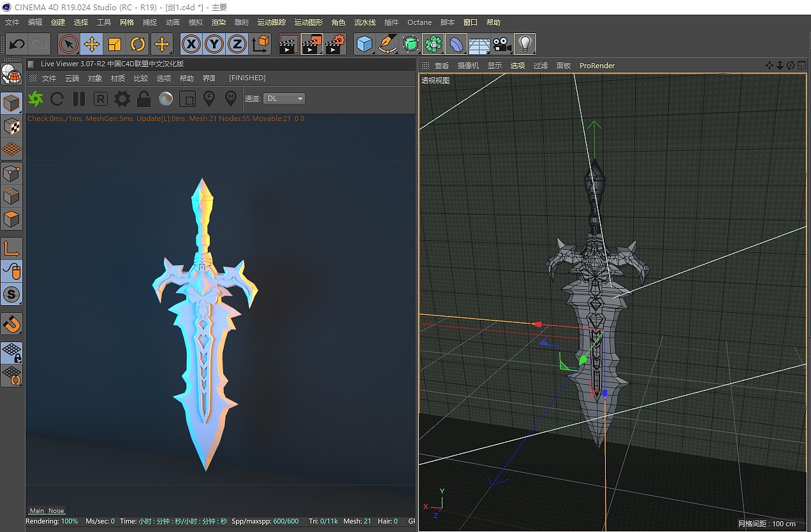Toggle the Locked Workplane grid icon
The height and width of the screenshot is (532, 811).
click(12, 352)
